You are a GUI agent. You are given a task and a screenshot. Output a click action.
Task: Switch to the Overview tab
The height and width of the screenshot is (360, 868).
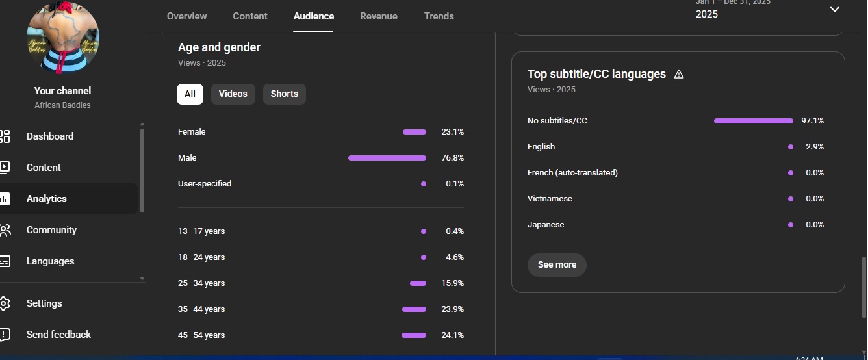[x=186, y=16]
